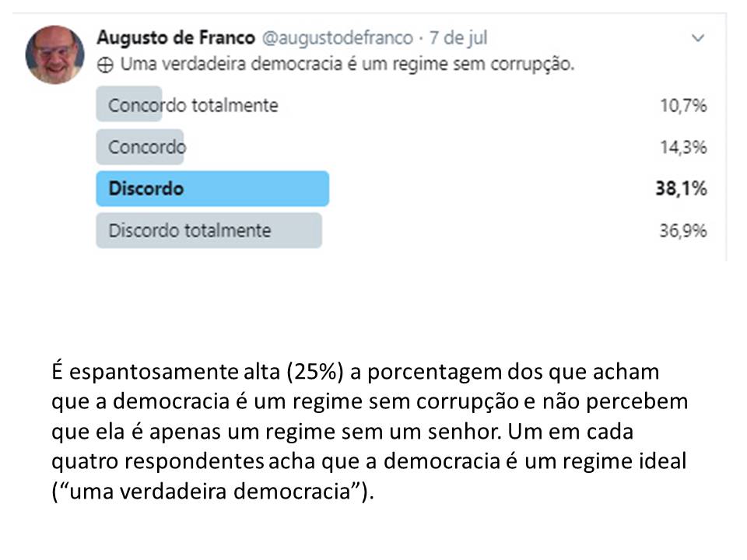The height and width of the screenshot is (560, 747).
Task: Click the commentary line starting "quatro respondentes"
Action: (369, 461)
